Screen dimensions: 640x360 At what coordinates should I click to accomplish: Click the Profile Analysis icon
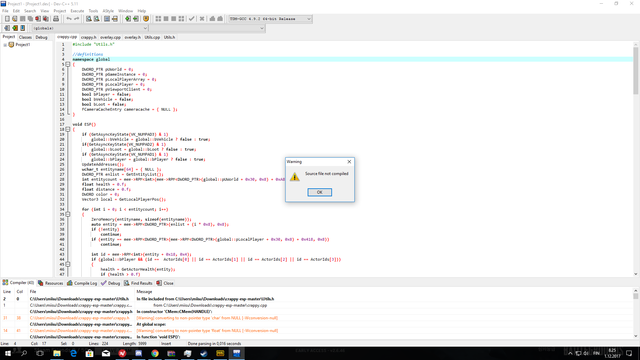pyautogui.click(x=212, y=19)
